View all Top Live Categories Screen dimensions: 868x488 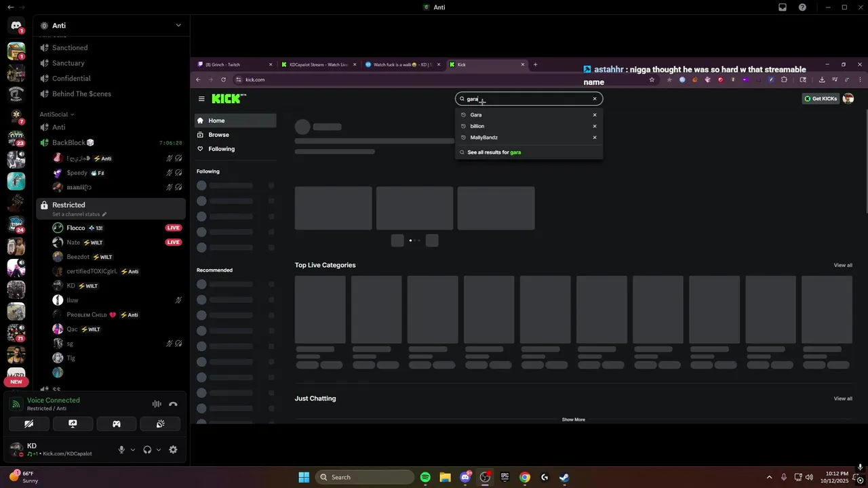click(843, 265)
